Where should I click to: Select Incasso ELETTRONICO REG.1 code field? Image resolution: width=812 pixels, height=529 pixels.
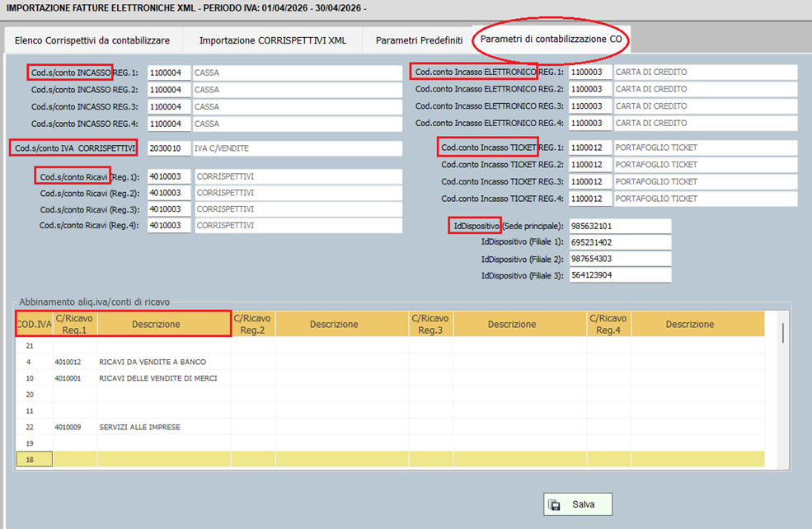pyautogui.click(x=589, y=73)
